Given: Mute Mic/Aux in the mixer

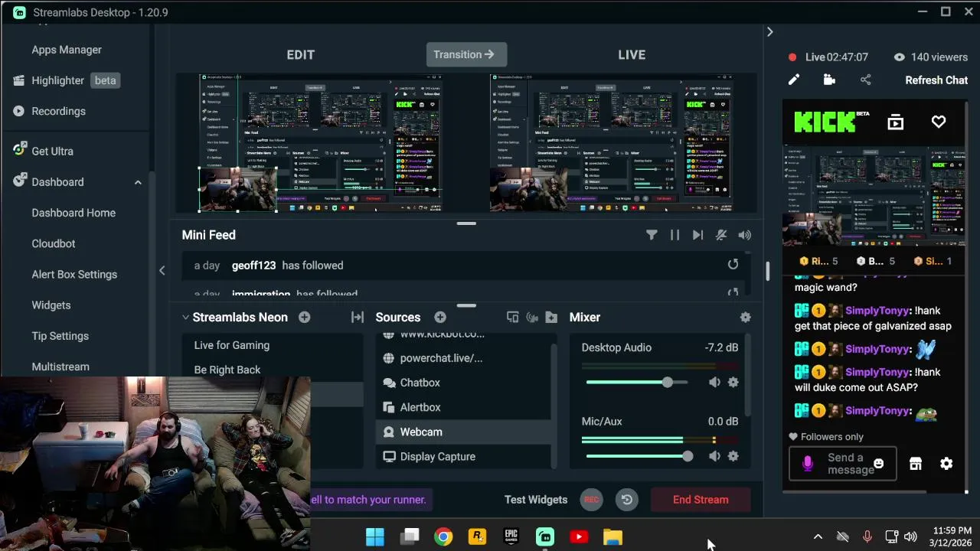Looking at the screenshot, I should (714, 456).
